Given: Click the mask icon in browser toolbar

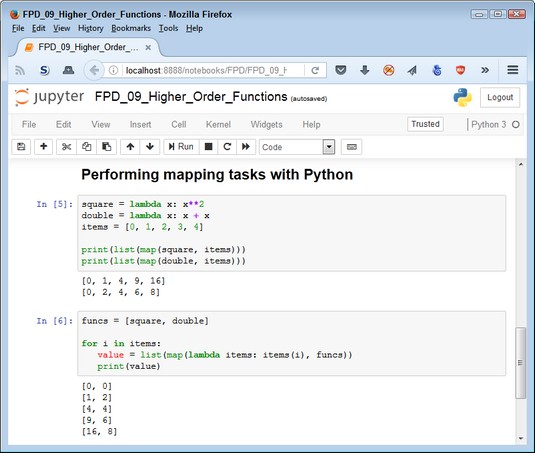Looking at the screenshot, I should pyautogui.click(x=69, y=70).
